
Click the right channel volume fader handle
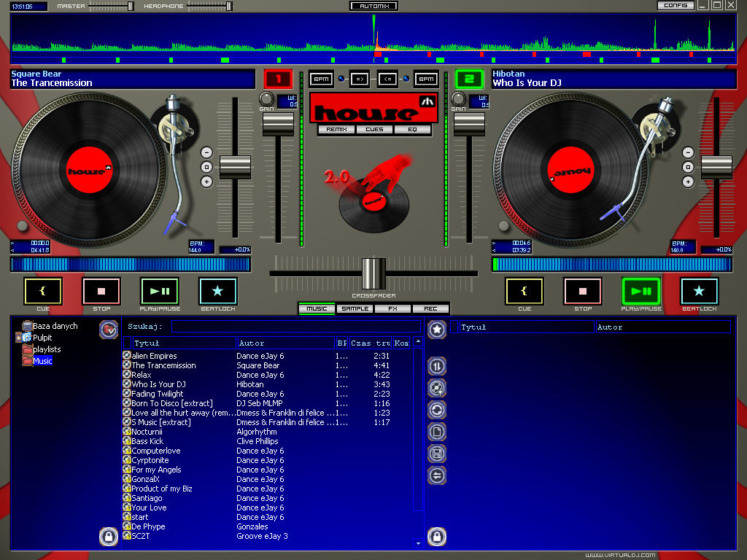[469, 124]
